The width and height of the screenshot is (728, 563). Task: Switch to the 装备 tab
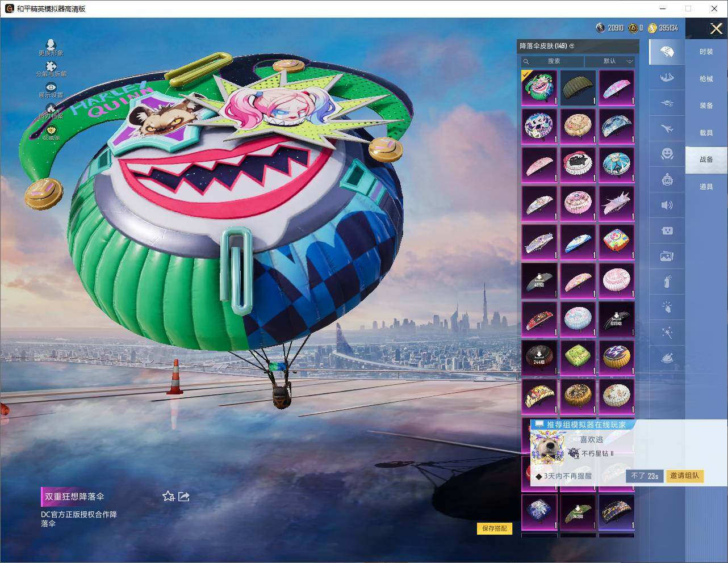coord(706,106)
